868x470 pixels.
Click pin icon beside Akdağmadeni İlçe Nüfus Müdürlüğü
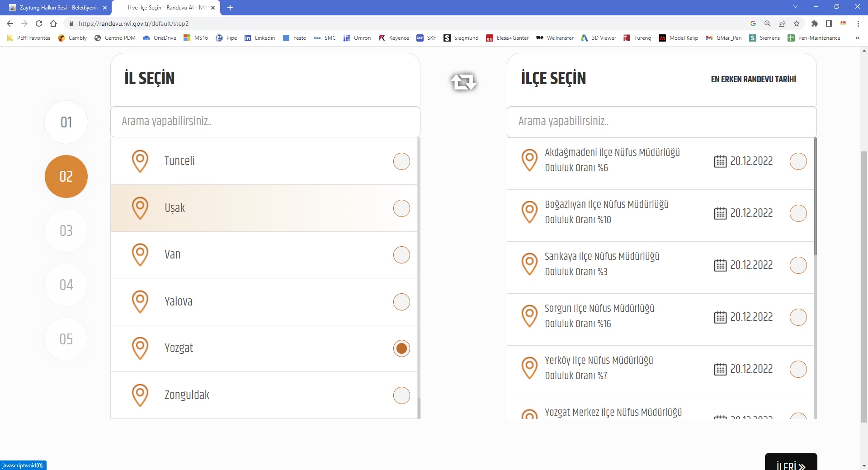pos(529,160)
